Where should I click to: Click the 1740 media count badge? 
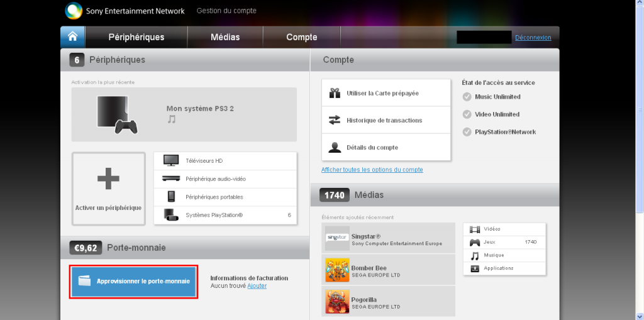pyautogui.click(x=335, y=195)
